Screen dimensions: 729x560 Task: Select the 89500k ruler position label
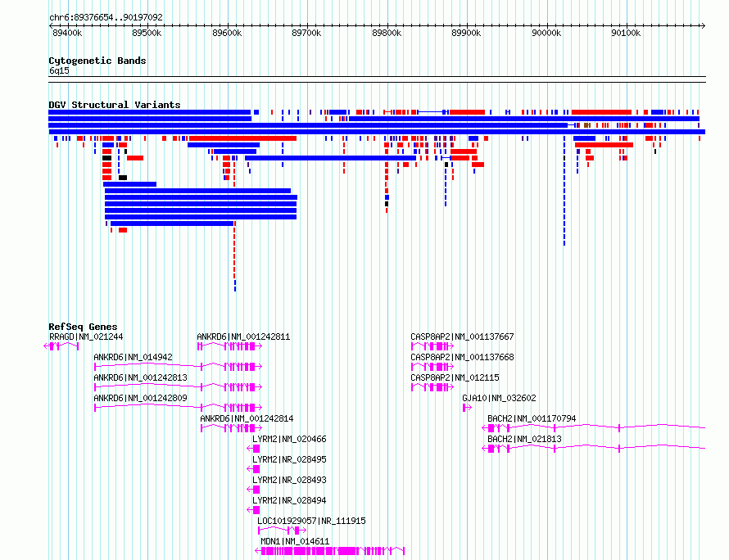pyautogui.click(x=147, y=33)
